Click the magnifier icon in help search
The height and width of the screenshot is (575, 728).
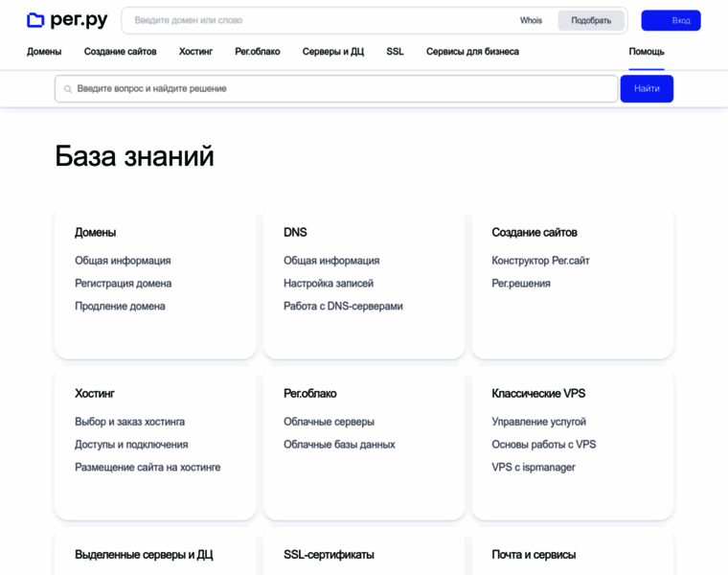68,89
